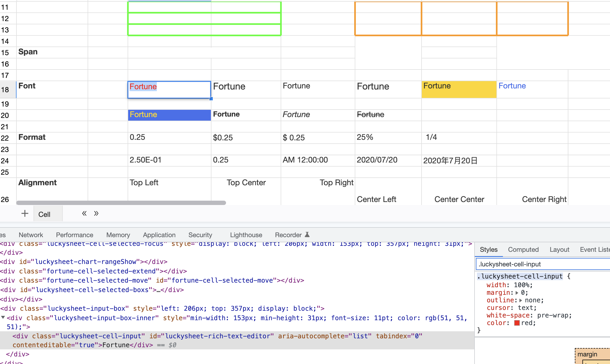
Task: Collapse the luckysheet-input-box-inner div element
Action: point(3,318)
